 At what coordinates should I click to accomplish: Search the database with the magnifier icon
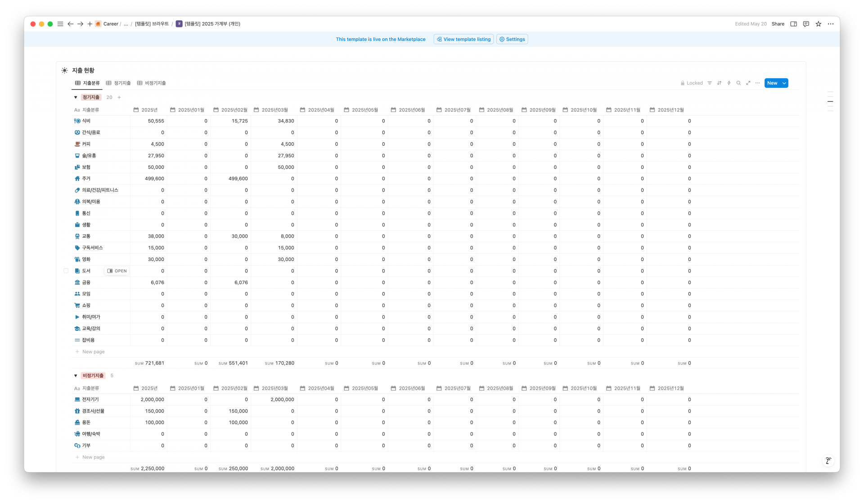coord(738,83)
